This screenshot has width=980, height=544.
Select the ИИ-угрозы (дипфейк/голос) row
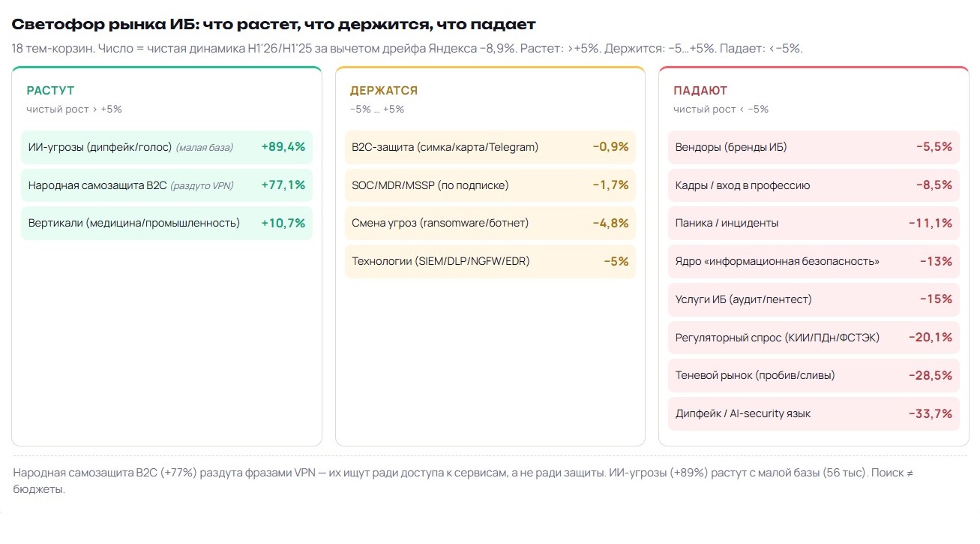point(166,147)
